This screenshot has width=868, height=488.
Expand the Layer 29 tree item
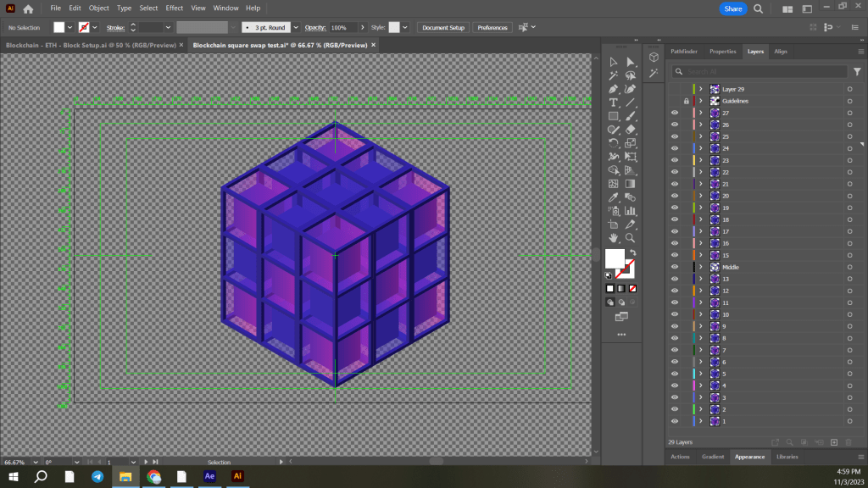click(x=701, y=89)
